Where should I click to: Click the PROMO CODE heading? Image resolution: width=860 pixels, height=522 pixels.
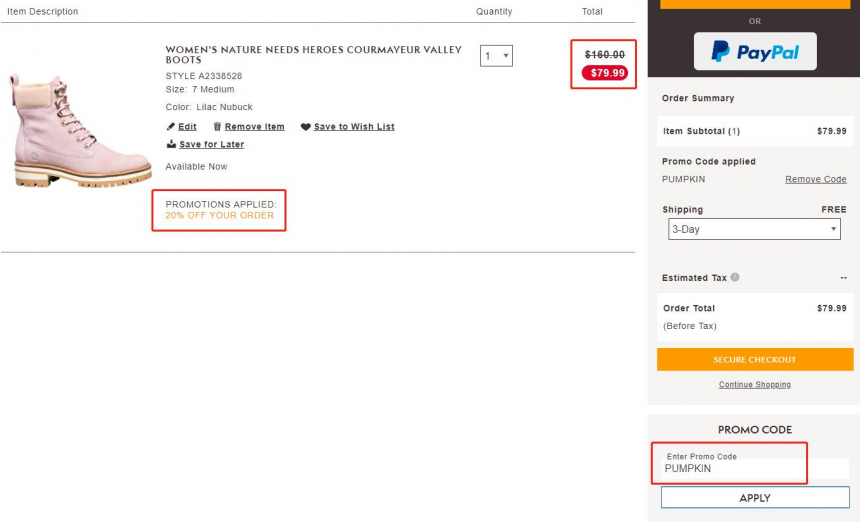pos(755,430)
